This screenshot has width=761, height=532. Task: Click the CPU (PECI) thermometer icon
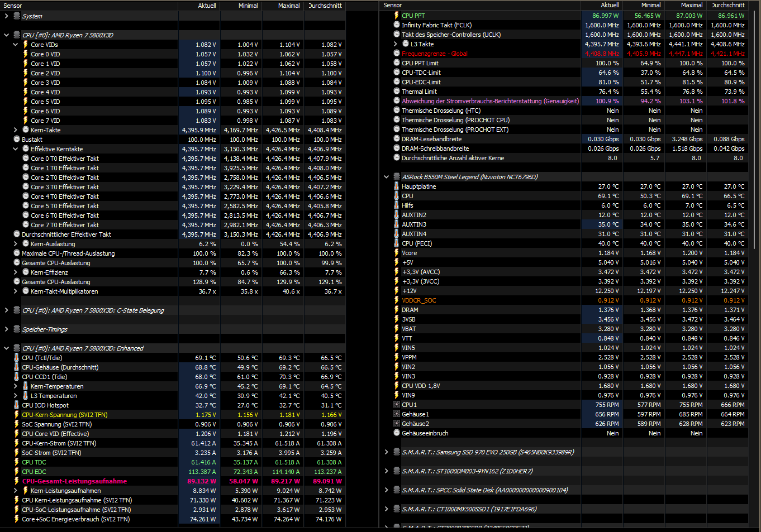[397, 243]
